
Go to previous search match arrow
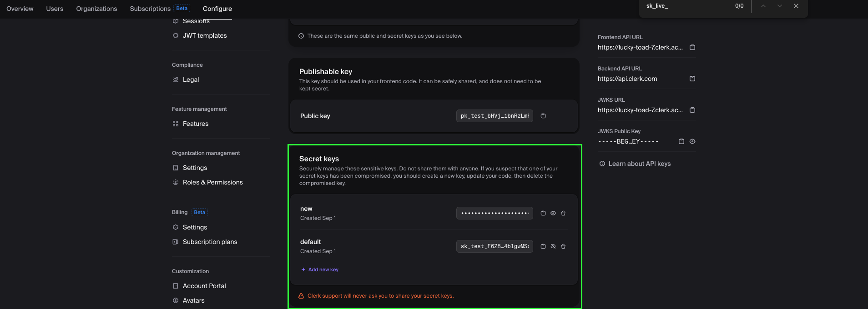(x=763, y=6)
